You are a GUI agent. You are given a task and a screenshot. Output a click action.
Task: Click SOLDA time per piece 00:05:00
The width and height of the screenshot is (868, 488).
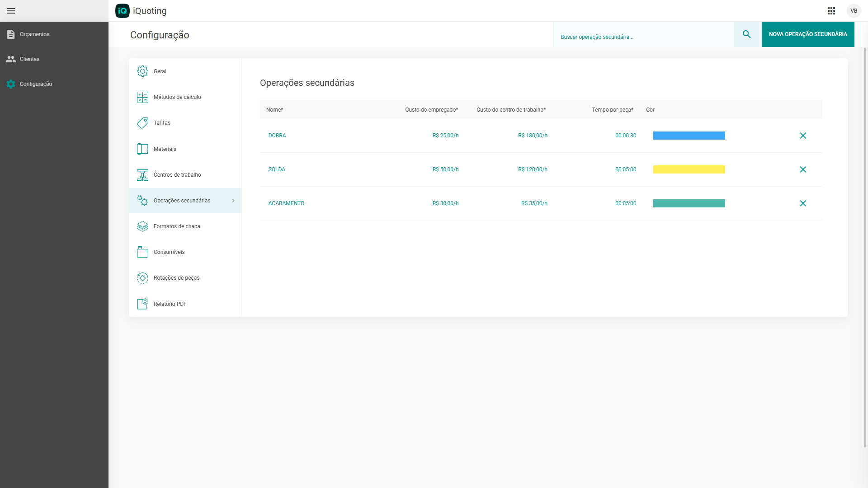626,169
